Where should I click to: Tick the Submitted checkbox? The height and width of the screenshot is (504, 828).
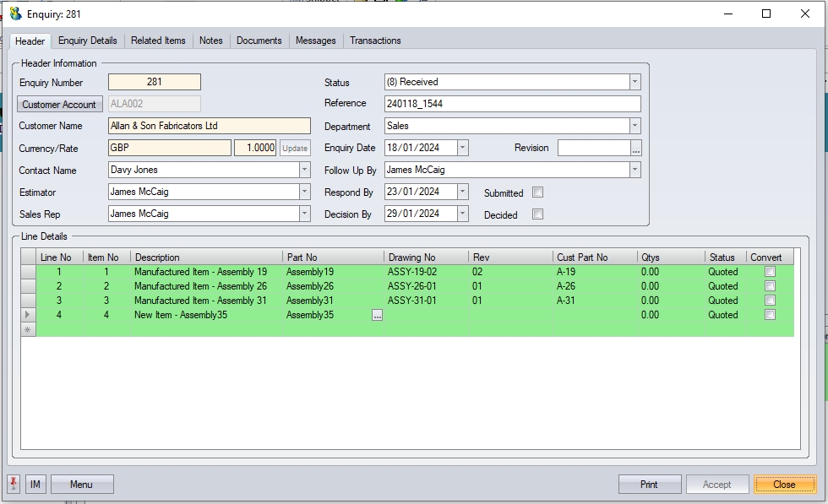click(537, 192)
